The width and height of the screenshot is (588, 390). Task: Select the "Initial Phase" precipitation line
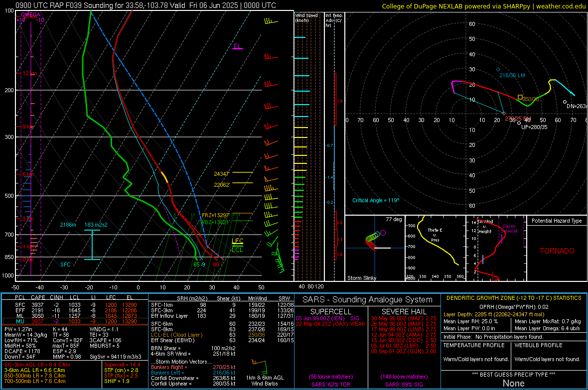(493, 337)
